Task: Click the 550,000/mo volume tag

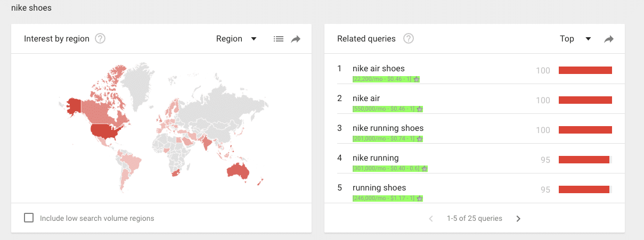Action: click(x=384, y=109)
